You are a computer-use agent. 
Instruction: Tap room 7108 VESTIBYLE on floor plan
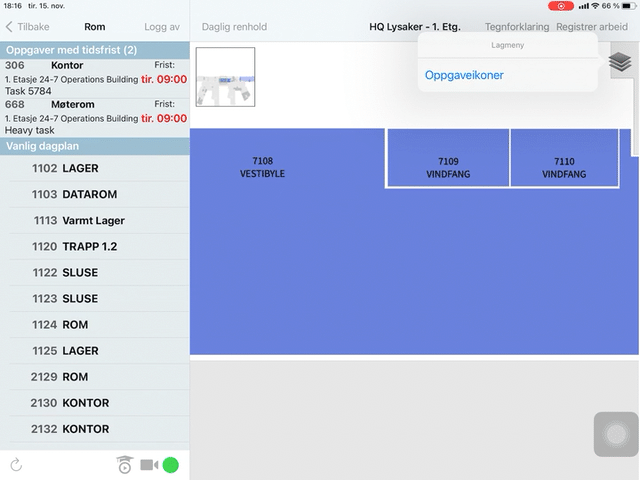[x=263, y=167]
